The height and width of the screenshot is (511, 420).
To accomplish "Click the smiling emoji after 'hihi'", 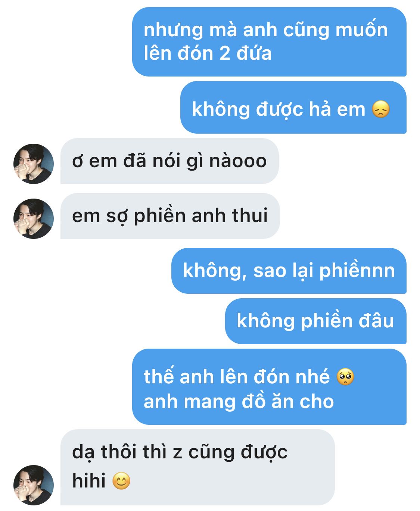I will click(121, 481).
